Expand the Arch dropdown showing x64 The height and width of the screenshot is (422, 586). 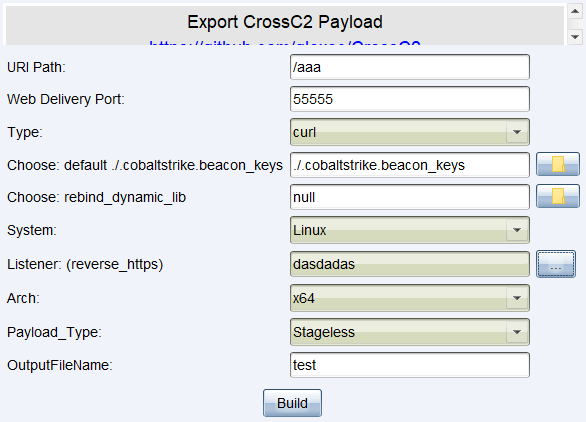[x=410, y=298]
